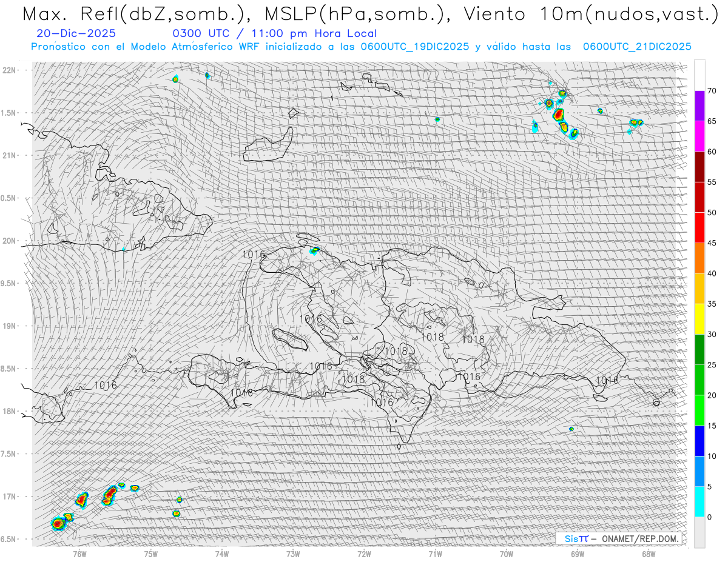Click the dark green 25-30 dBZ segment

tap(699, 349)
